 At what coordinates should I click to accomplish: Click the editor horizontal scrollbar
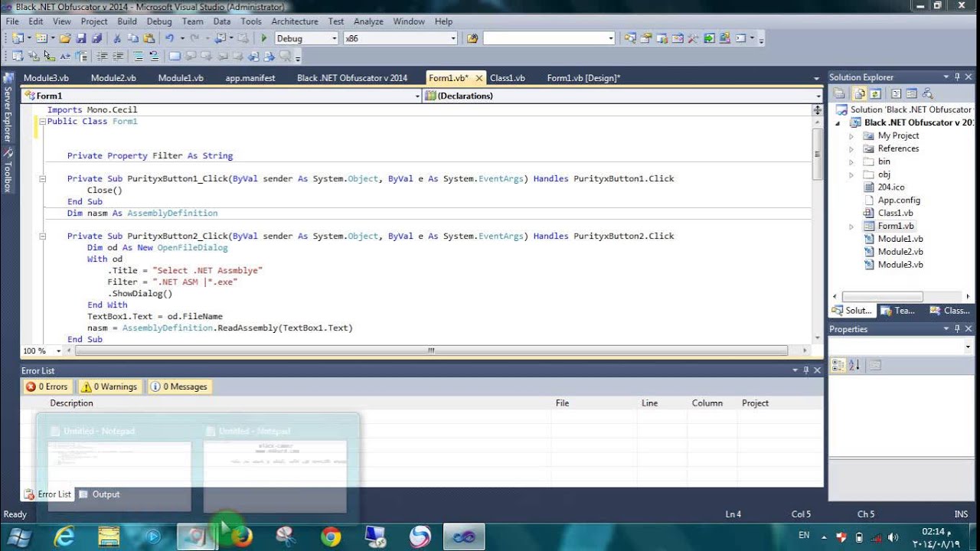tap(430, 350)
